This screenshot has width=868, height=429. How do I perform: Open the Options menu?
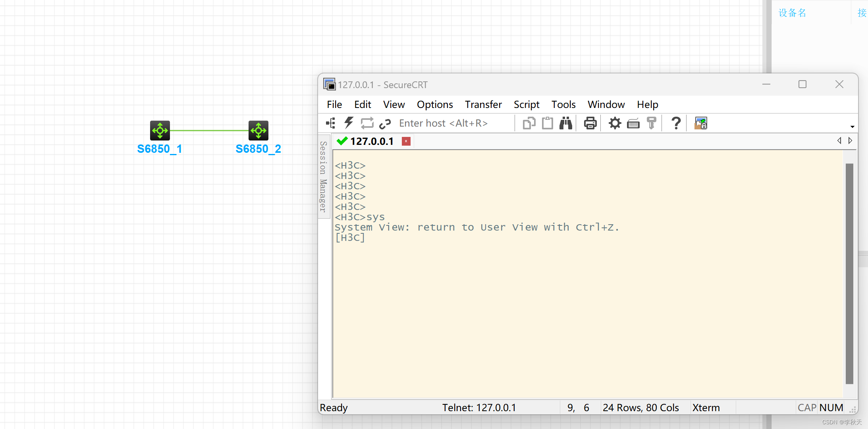pos(434,104)
